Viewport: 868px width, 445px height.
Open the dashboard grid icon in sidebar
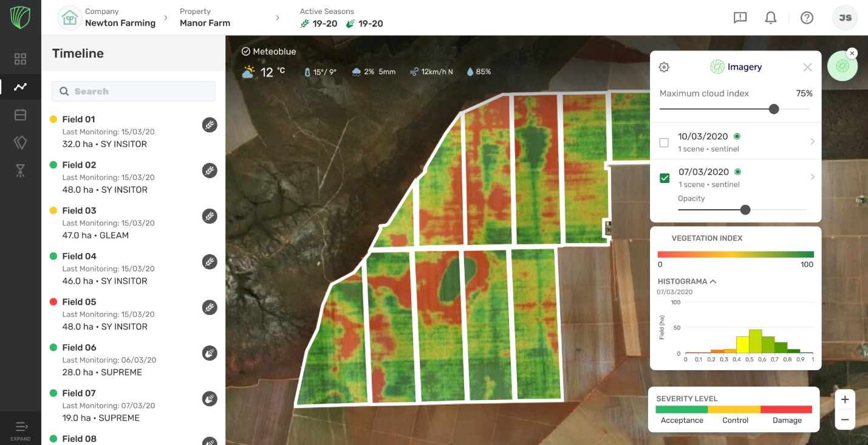tap(21, 59)
